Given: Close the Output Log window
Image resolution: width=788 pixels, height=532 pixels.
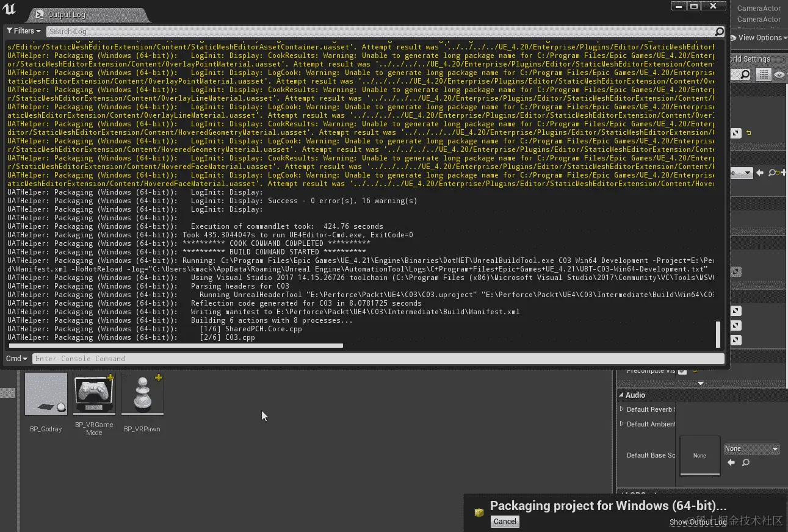Looking at the screenshot, I should pyautogui.click(x=714, y=5).
